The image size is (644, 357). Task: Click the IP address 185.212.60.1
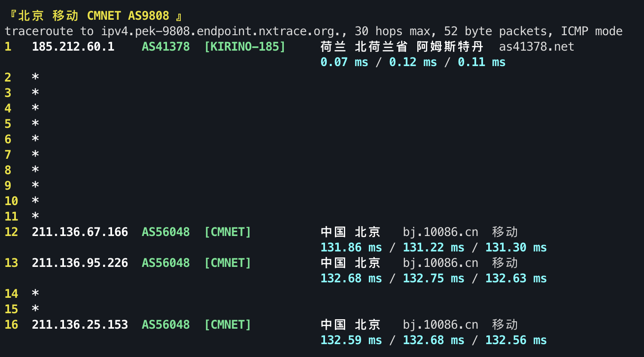73,46
